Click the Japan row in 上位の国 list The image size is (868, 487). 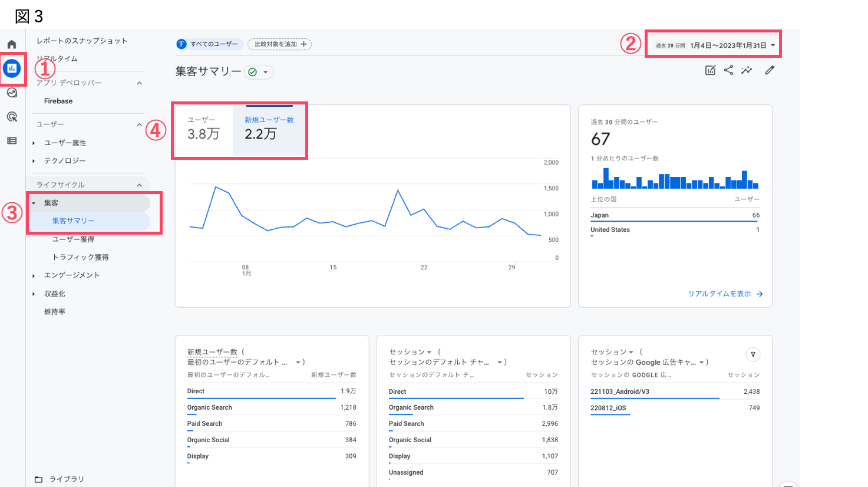click(675, 216)
